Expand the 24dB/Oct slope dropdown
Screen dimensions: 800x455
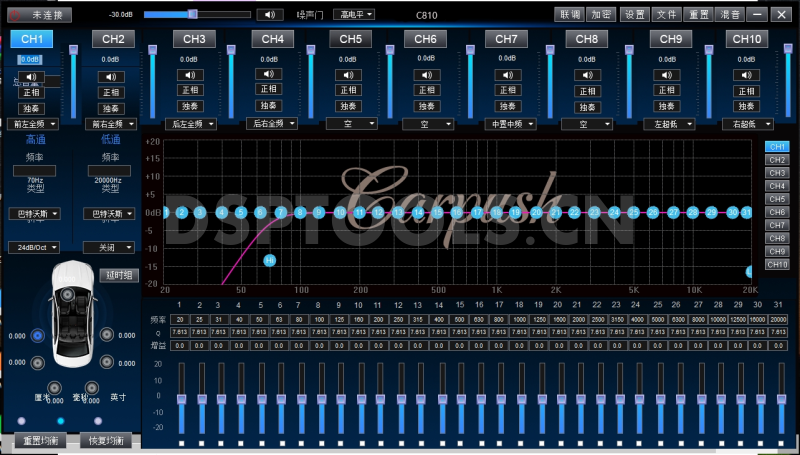(34, 247)
